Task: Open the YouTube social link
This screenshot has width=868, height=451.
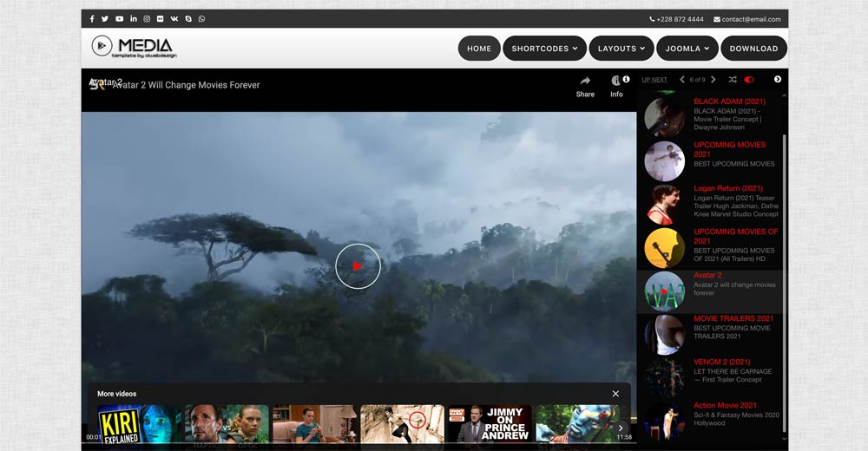Action: 119,19
